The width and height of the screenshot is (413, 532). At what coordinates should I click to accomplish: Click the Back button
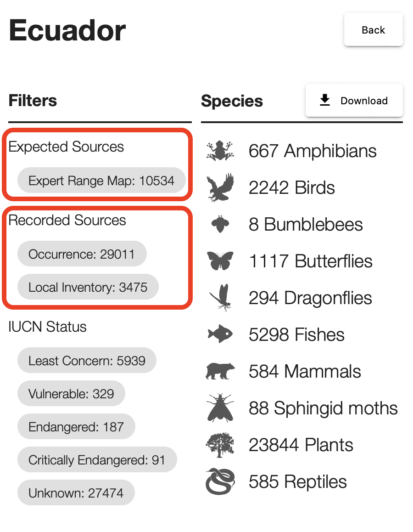tap(374, 30)
